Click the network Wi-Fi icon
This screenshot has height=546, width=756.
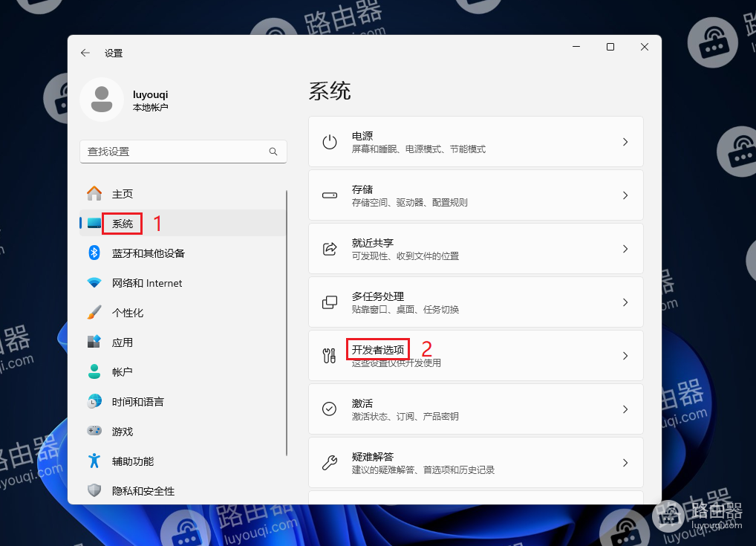coord(94,282)
